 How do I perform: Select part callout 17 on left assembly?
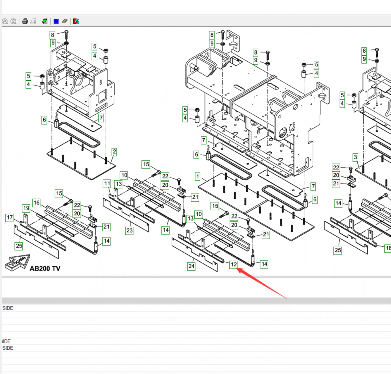tap(10, 218)
